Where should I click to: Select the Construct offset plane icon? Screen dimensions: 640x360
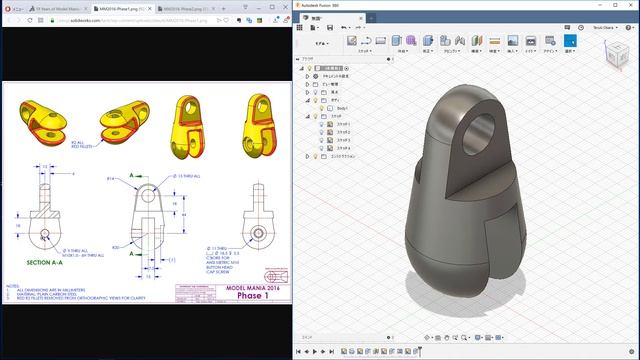pyautogui.click(x=477, y=40)
